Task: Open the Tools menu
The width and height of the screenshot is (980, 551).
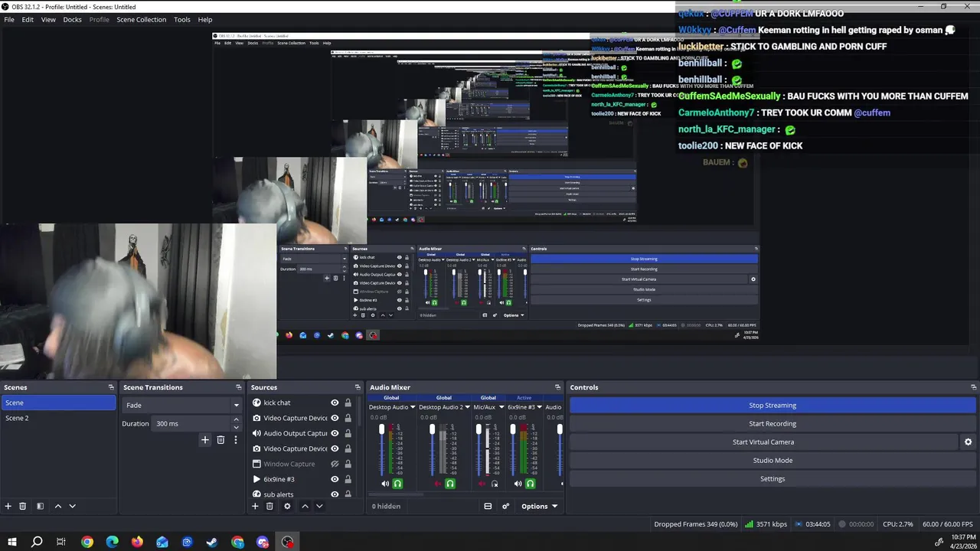Action: point(182,19)
